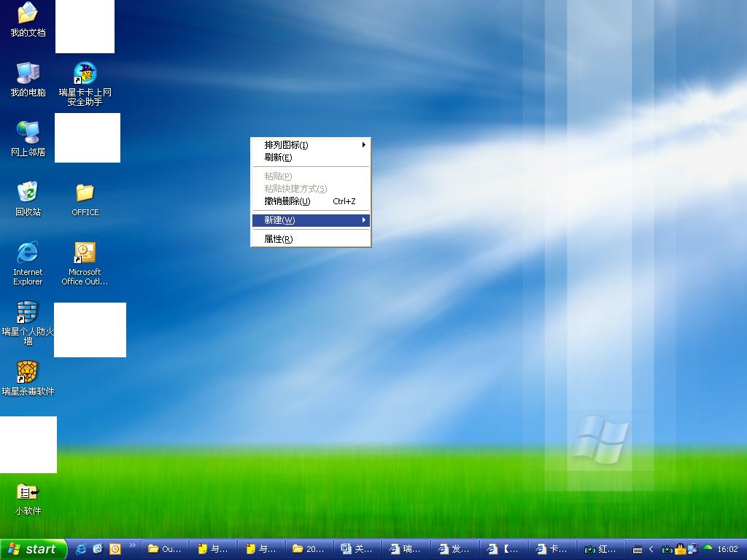Launch Internet Explorer from Quick Launch

pos(82,549)
